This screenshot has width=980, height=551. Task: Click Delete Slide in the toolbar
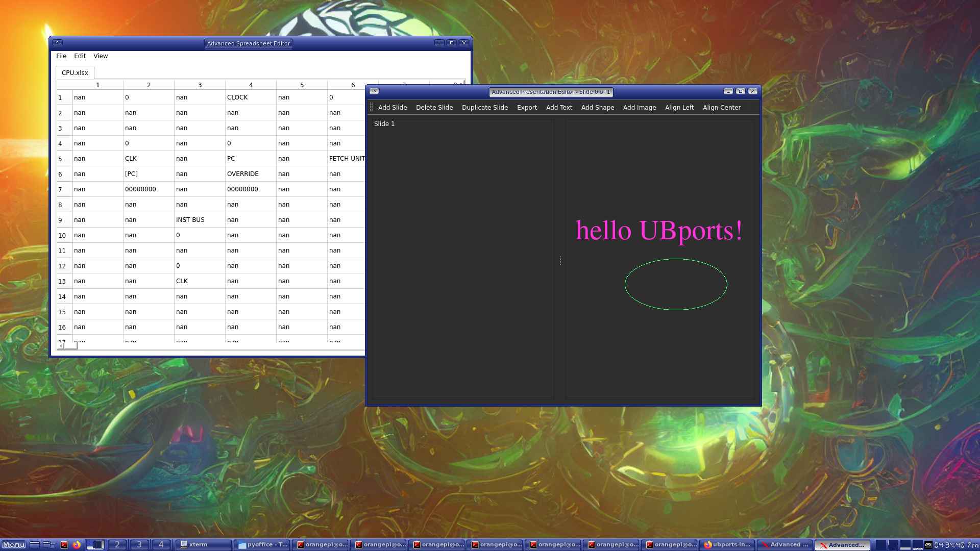[434, 108]
